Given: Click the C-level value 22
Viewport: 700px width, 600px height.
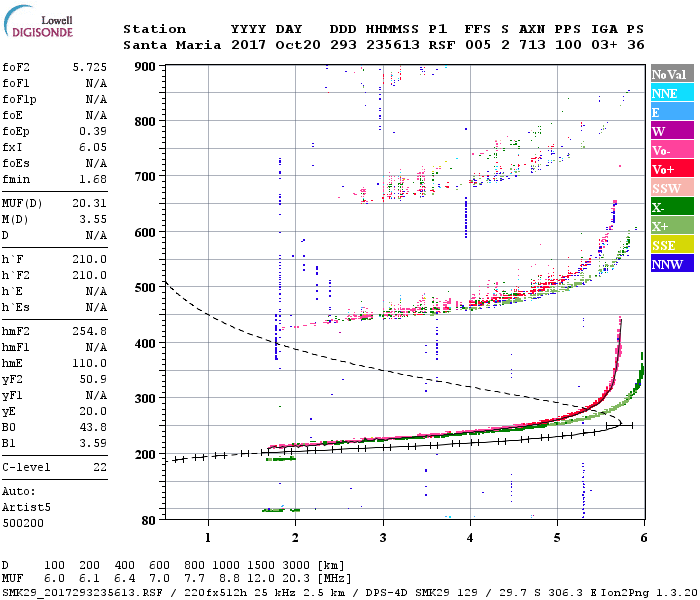Looking at the screenshot, I should click(x=100, y=467).
